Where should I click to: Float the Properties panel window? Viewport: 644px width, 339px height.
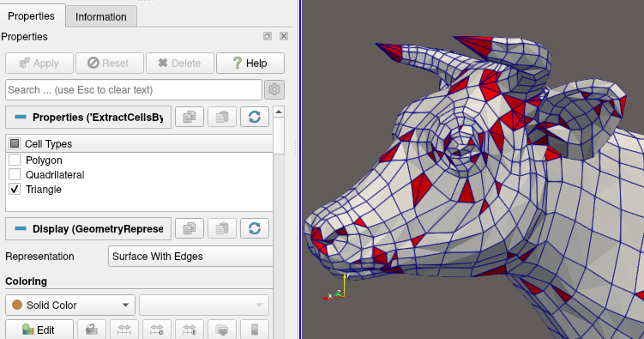268,36
